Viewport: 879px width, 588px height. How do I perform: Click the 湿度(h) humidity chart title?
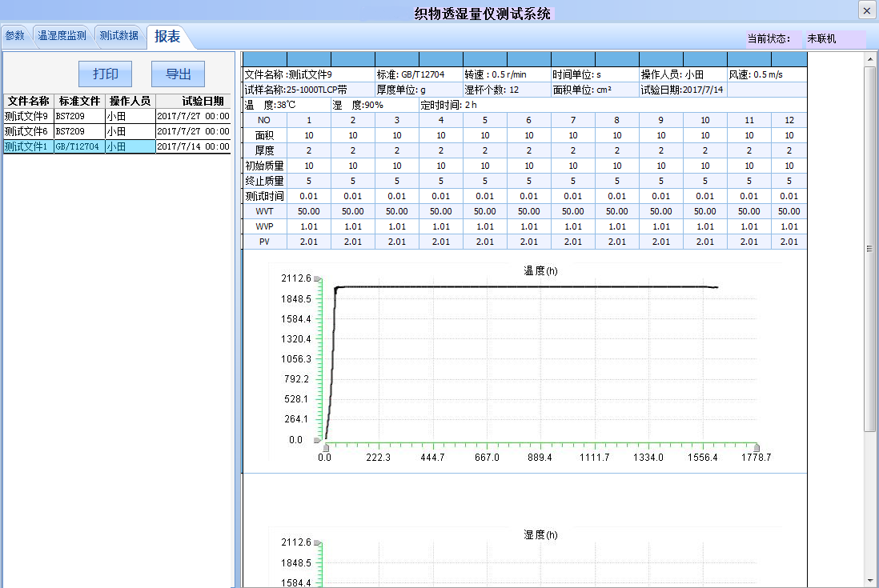click(x=539, y=534)
